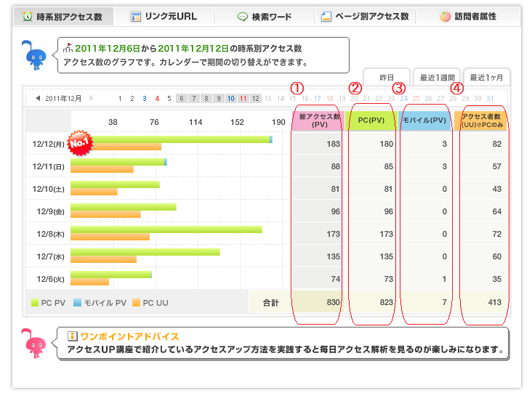Click the flag chart icon before the date range
The height and width of the screenshot is (398, 532).
coord(68,48)
